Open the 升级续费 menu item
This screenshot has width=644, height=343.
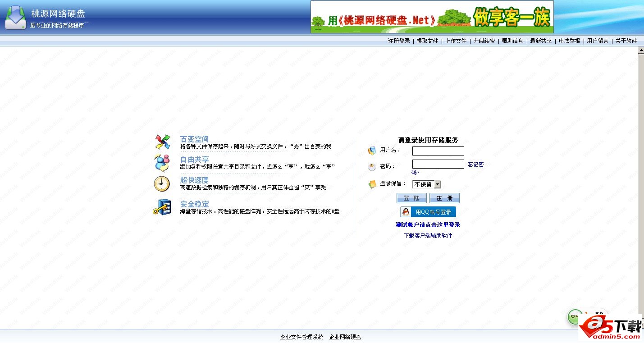pos(484,41)
